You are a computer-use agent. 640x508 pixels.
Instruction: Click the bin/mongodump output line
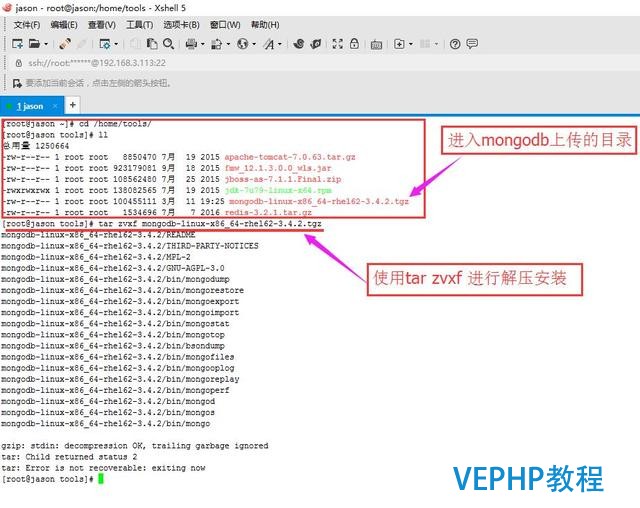[115, 279]
